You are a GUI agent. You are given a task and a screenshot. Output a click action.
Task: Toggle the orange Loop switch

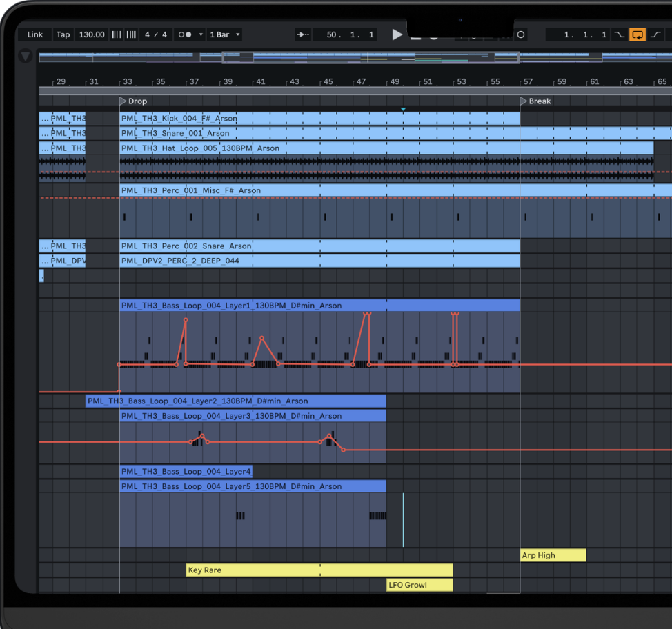pos(638,34)
